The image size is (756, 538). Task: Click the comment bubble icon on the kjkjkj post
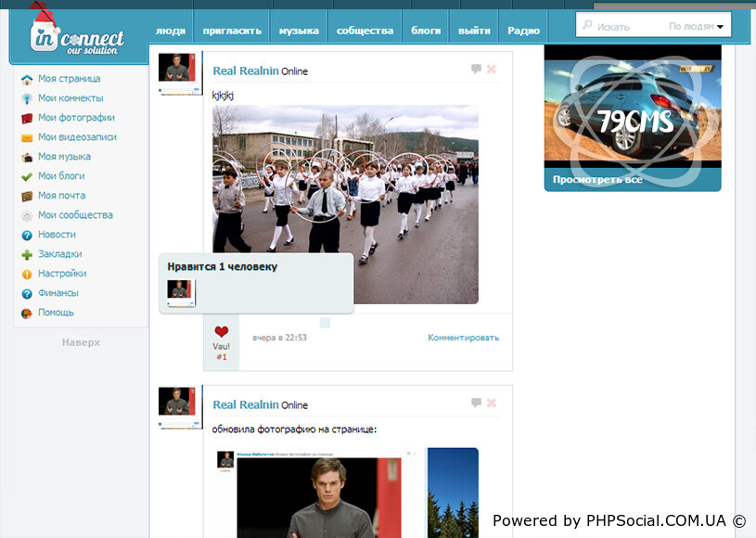[476, 69]
